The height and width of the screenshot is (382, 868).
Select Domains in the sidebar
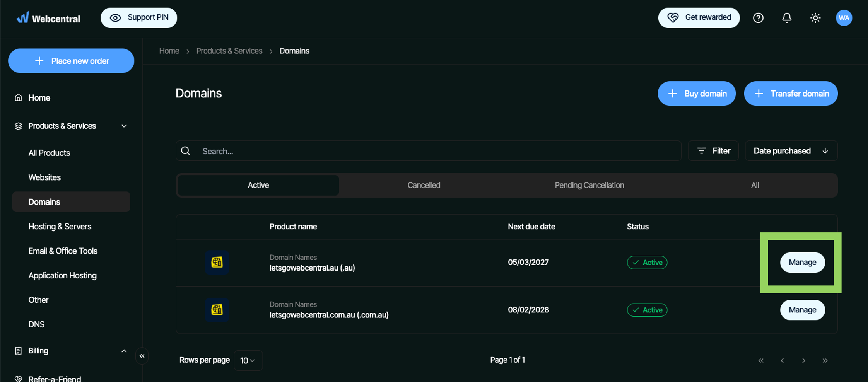71,202
